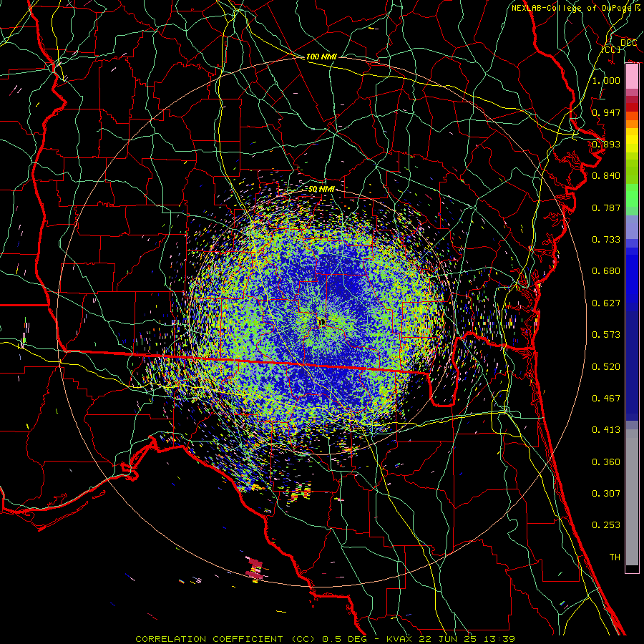Screen dimensions: 644x644
Task: Click the CORRELATION COEFFICIENT caption text
Action: (209, 639)
